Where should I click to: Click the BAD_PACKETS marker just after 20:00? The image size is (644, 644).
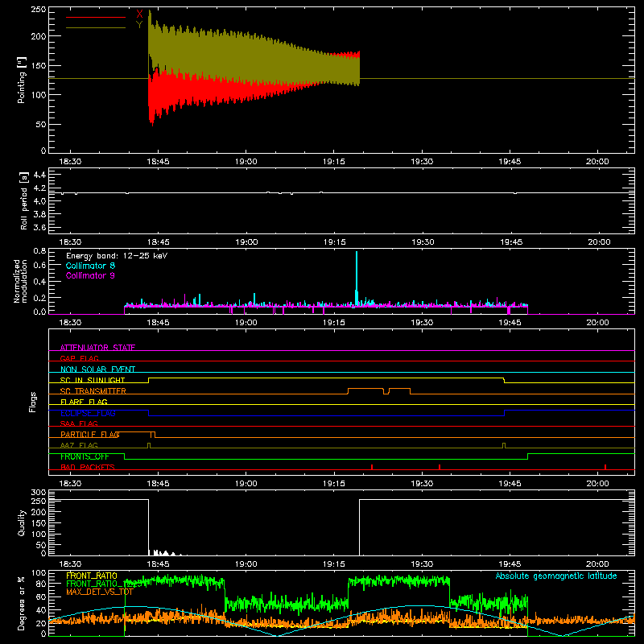(605, 467)
